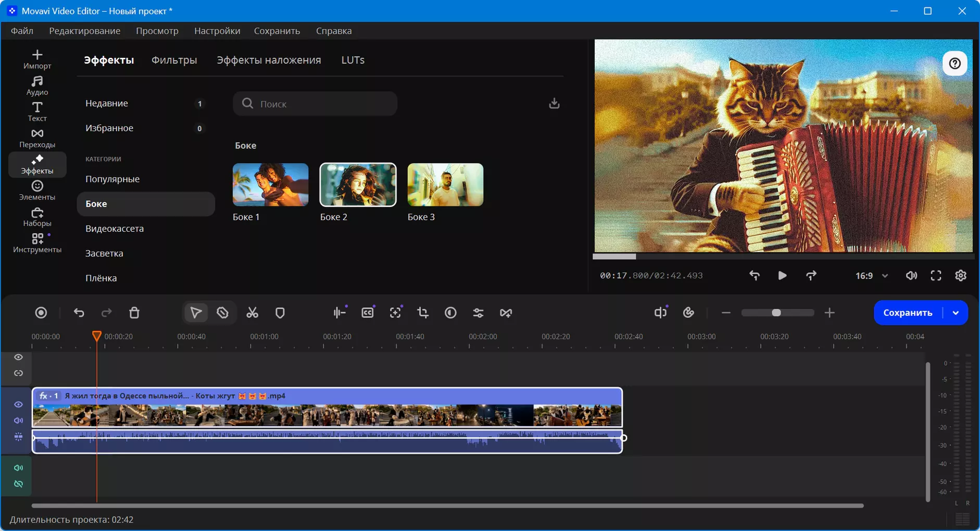Open the Файл menu
Viewport: 980px width, 531px height.
[22, 31]
